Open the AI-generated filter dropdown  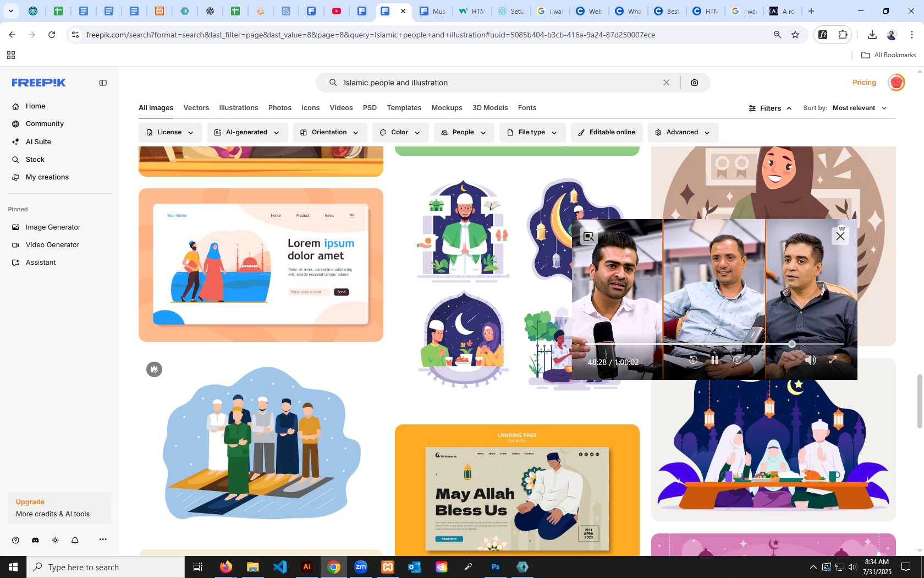point(247,133)
